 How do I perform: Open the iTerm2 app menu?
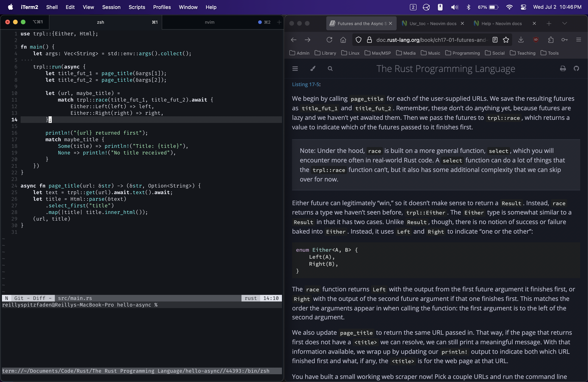coord(29,7)
